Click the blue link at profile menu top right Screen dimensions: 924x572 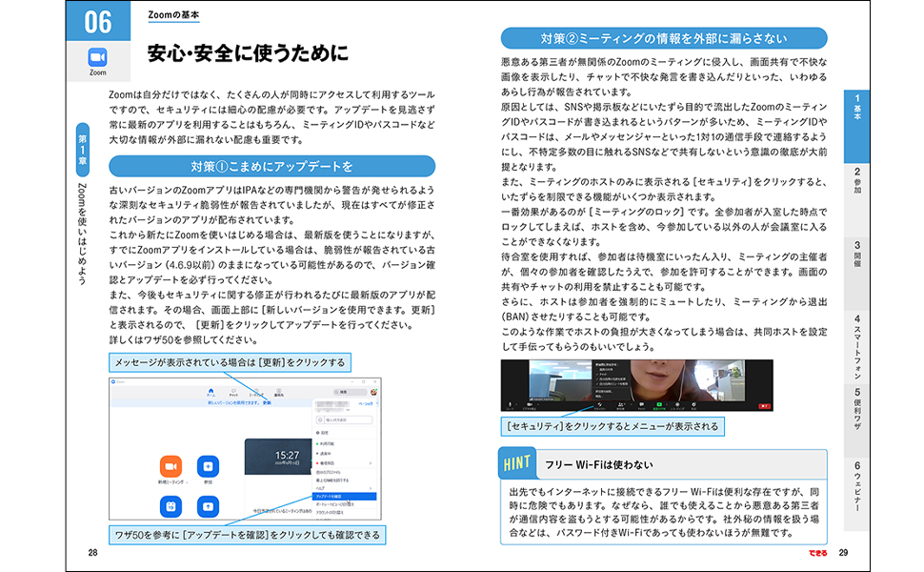pyautogui.click(x=366, y=404)
